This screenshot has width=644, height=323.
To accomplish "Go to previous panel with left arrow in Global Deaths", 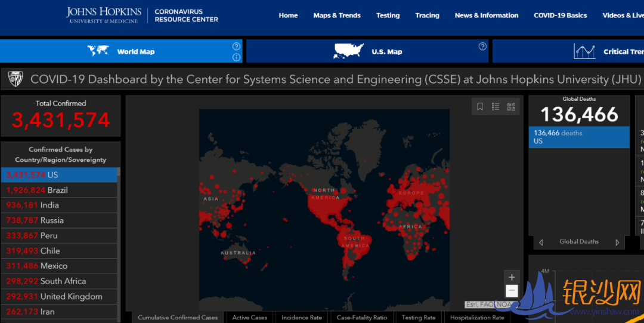I will [541, 242].
